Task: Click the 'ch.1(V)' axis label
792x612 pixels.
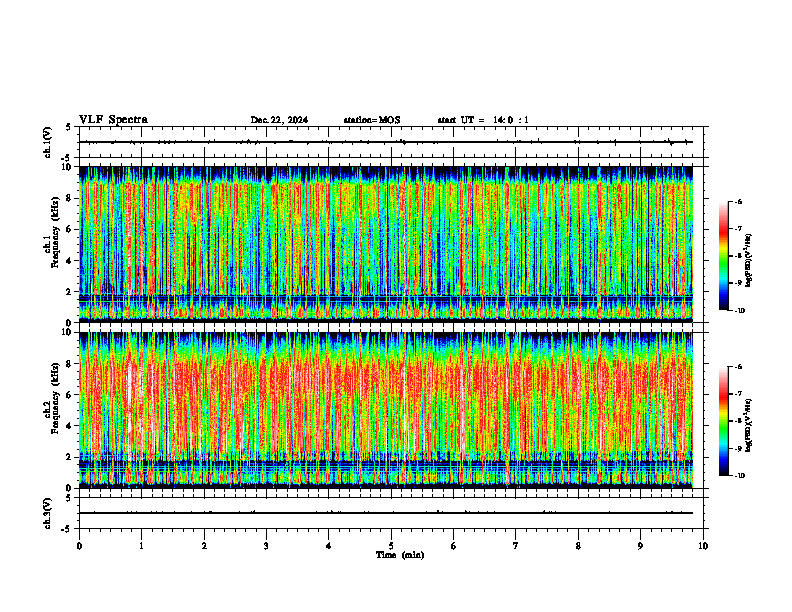Action: coord(47,142)
